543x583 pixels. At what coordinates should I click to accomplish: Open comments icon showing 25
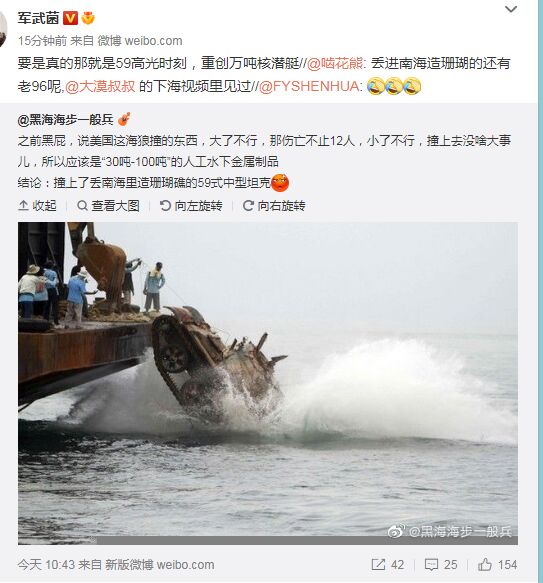(x=441, y=565)
